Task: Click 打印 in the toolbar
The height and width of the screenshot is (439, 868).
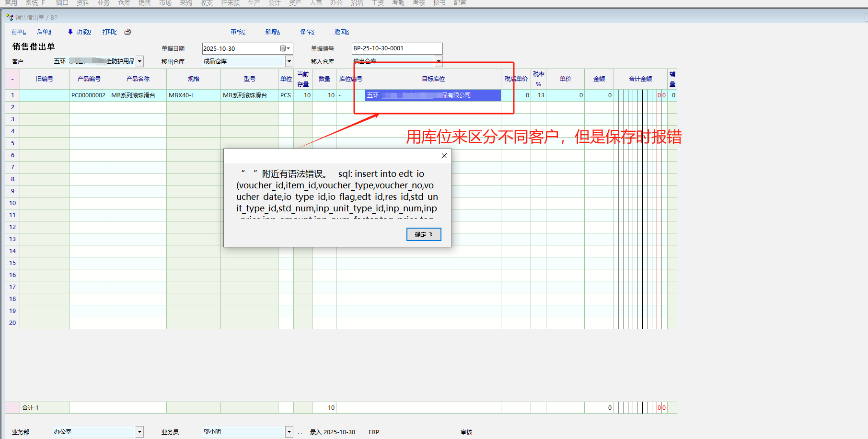Action: point(109,32)
